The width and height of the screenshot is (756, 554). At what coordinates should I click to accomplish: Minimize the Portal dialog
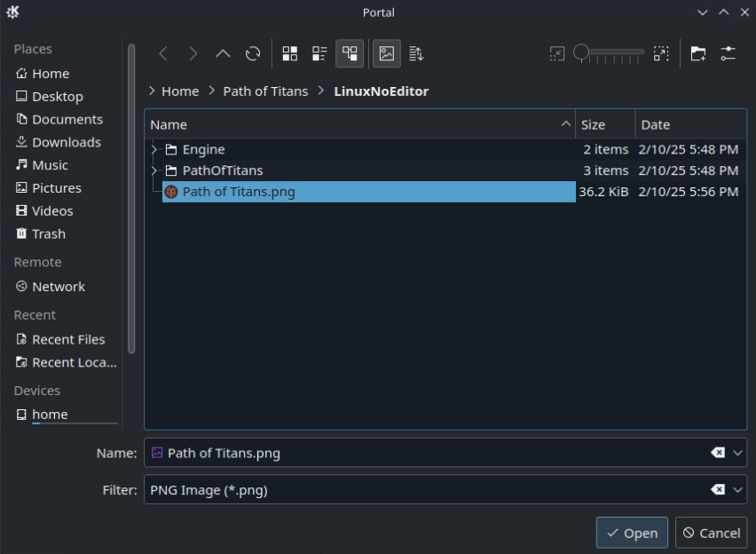pos(703,12)
